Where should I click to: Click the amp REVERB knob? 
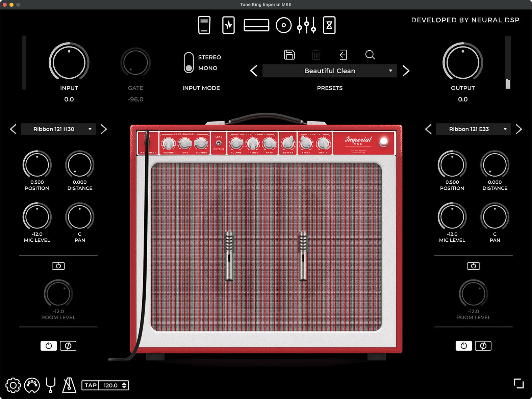(288, 143)
